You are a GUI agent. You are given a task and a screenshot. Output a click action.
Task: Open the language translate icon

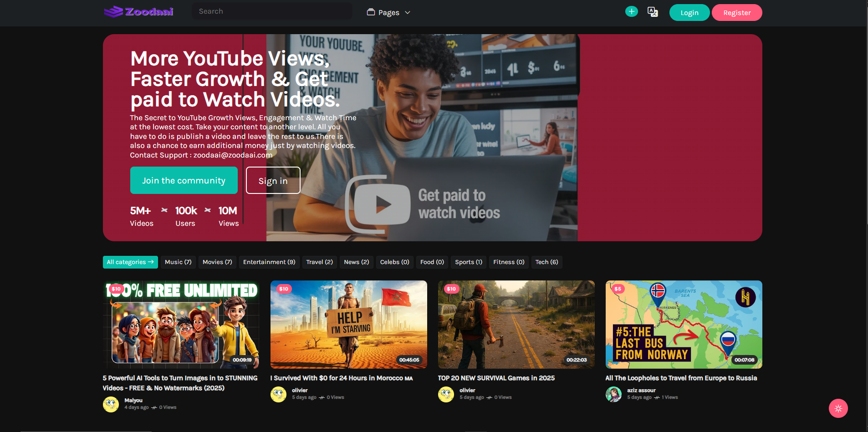click(653, 12)
